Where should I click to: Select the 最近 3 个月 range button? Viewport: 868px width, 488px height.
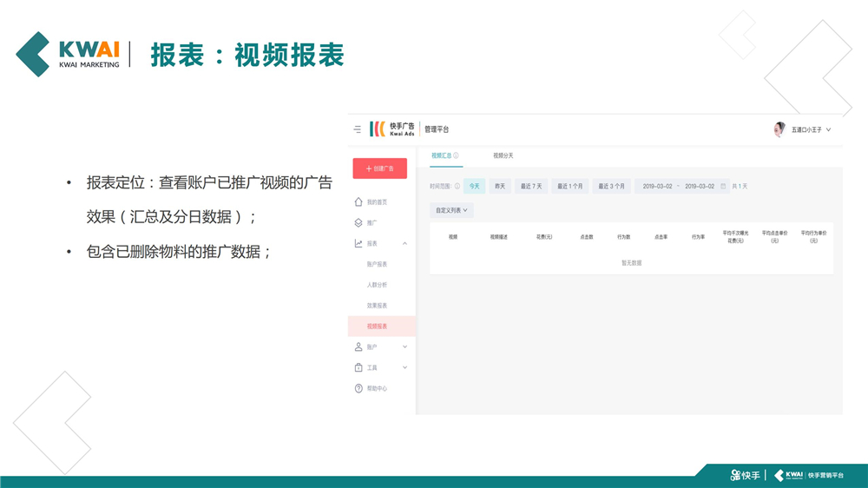pos(611,186)
